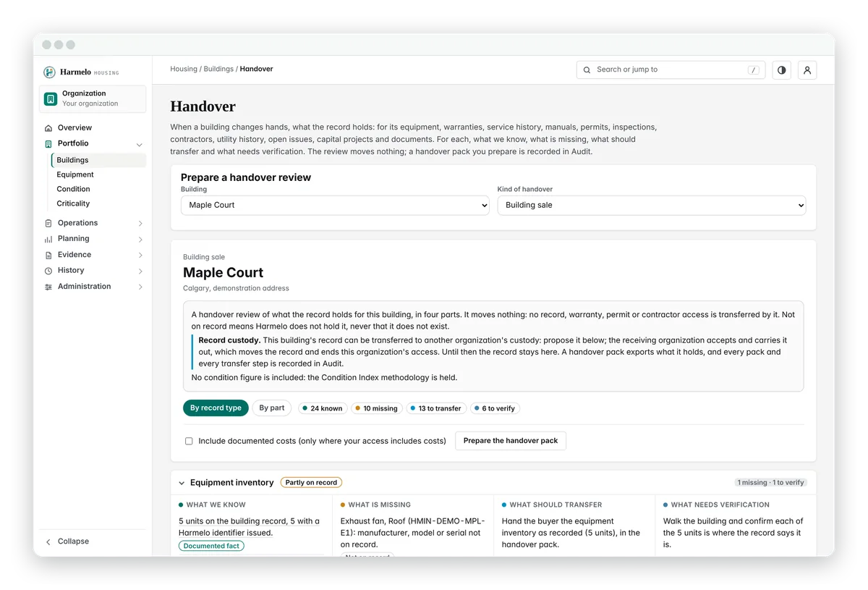Switch the view to By part
868x590 pixels.
(272, 408)
